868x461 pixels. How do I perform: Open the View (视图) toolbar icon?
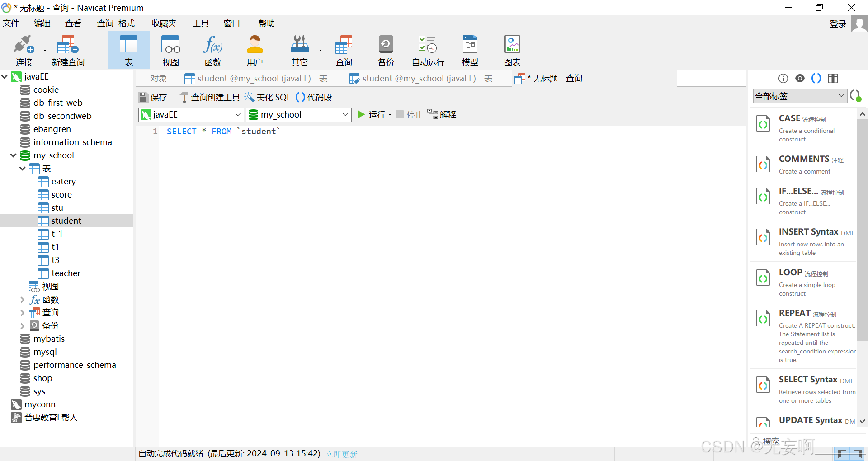click(171, 50)
